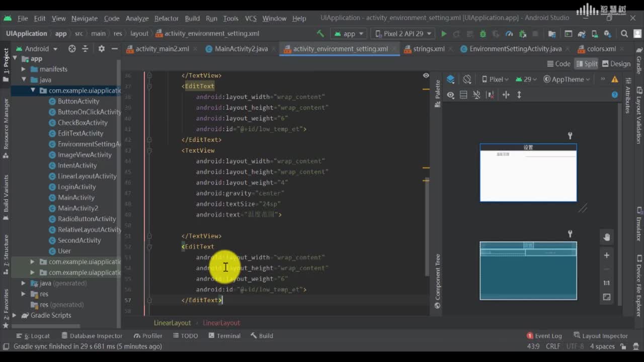Open the blue help question mark icon
Viewport: 644px width, 362px height.
pyautogui.click(x=614, y=95)
